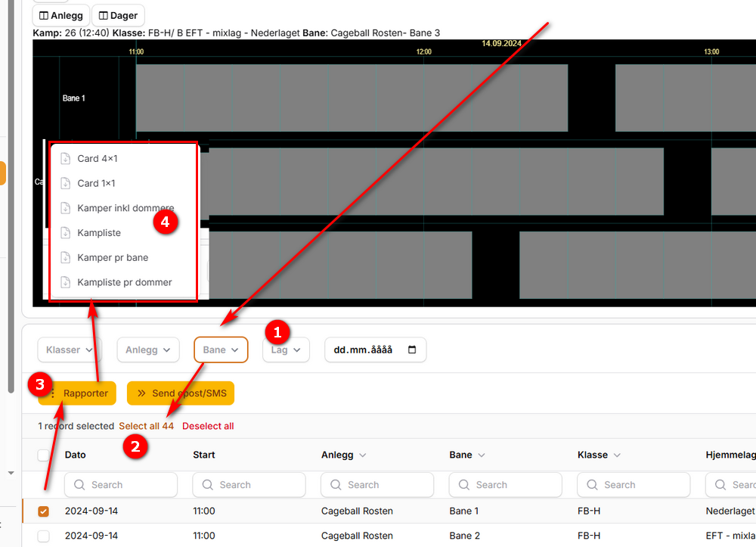Click the dd.mm.åååå date field
The image size is (756, 547).
pyautogui.click(x=376, y=350)
